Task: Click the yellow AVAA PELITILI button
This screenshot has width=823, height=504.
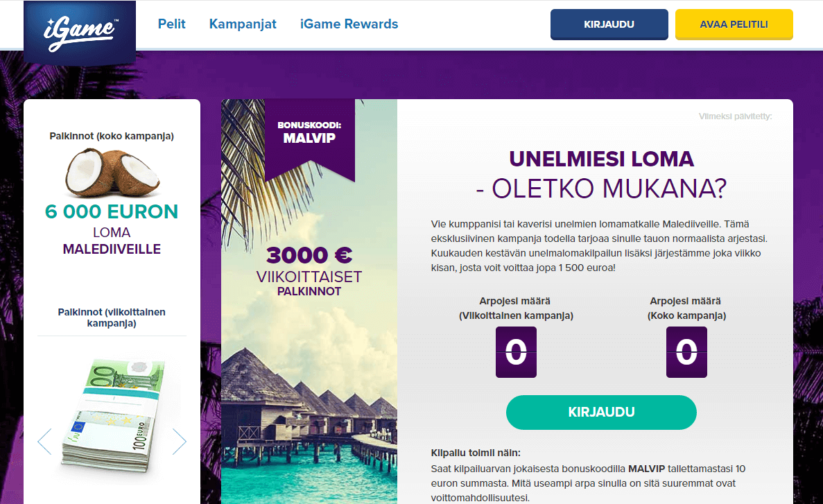Action: [734, 24]
